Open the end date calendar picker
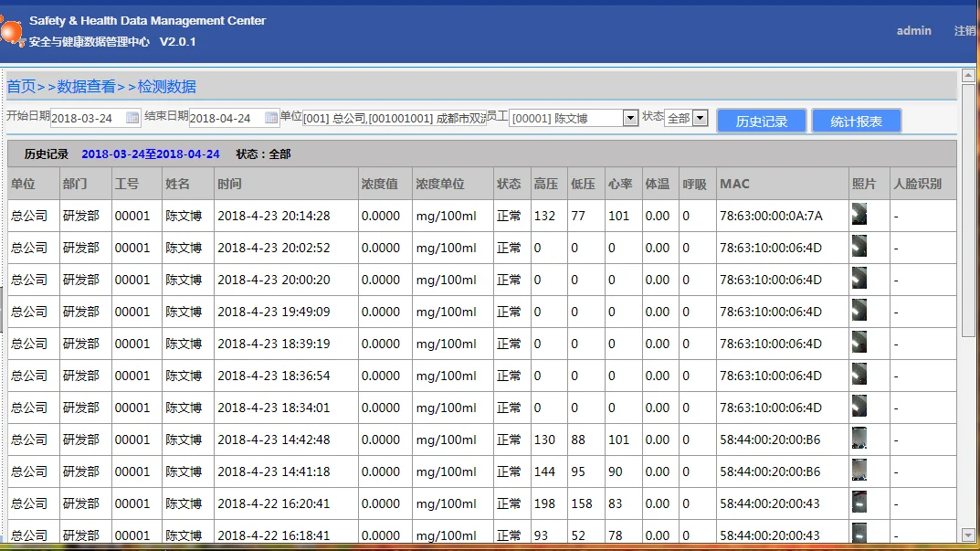 271,118
